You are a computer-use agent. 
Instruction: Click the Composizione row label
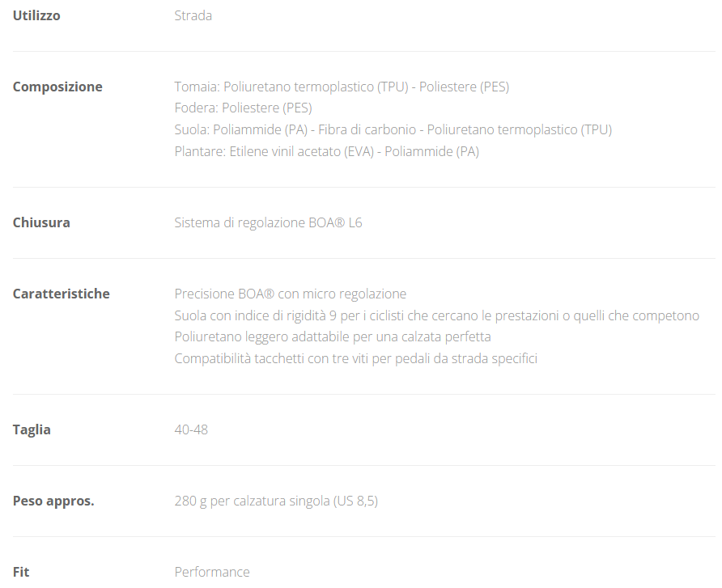coord(57,87)
